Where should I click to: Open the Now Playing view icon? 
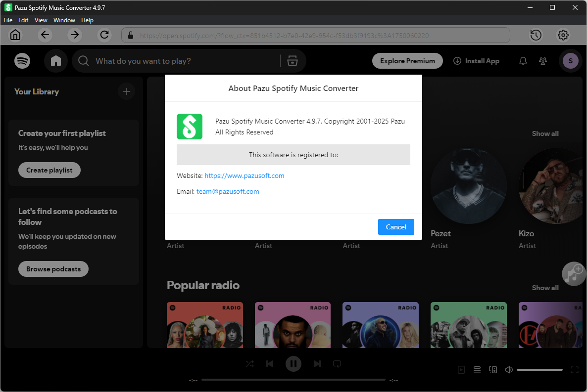(x=461, y=370)
